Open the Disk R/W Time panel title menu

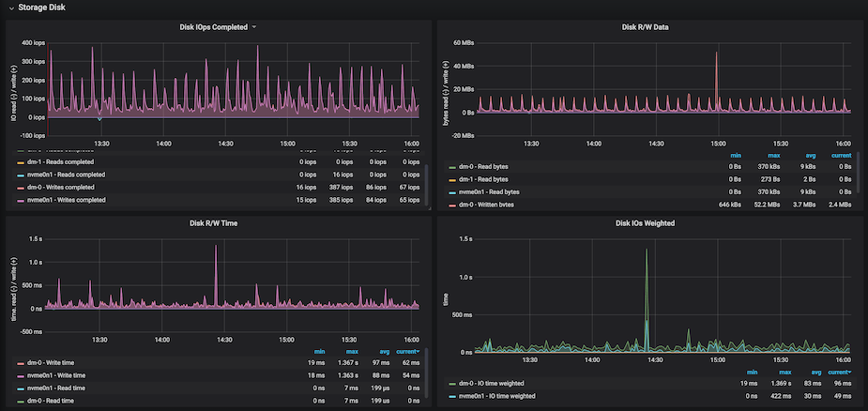coord(214,223)
